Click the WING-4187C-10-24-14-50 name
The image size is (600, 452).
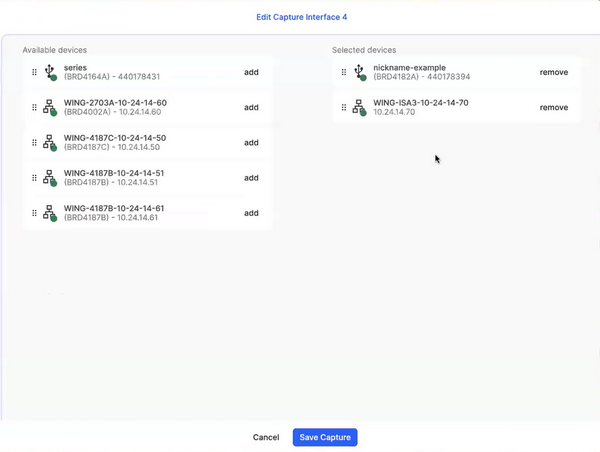click(x=115, y=138)
